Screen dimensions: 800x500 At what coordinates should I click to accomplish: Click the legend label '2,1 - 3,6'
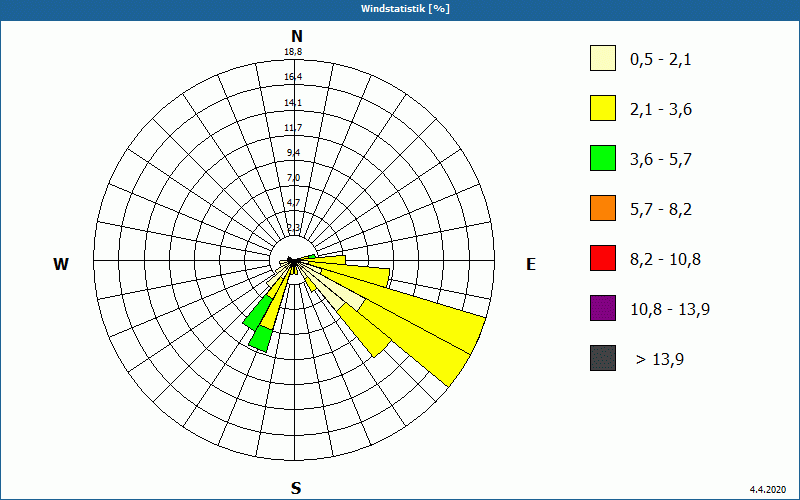pyautogui.click(x=661, y=110)
